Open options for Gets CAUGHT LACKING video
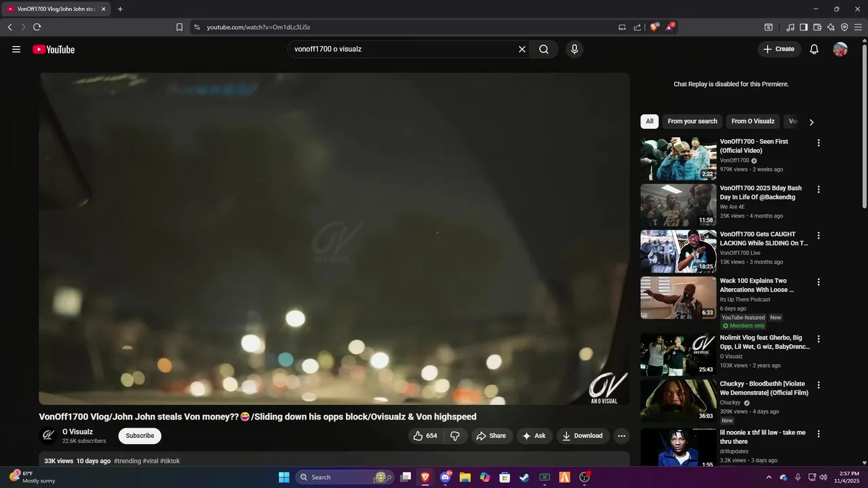 click(818, 235)
